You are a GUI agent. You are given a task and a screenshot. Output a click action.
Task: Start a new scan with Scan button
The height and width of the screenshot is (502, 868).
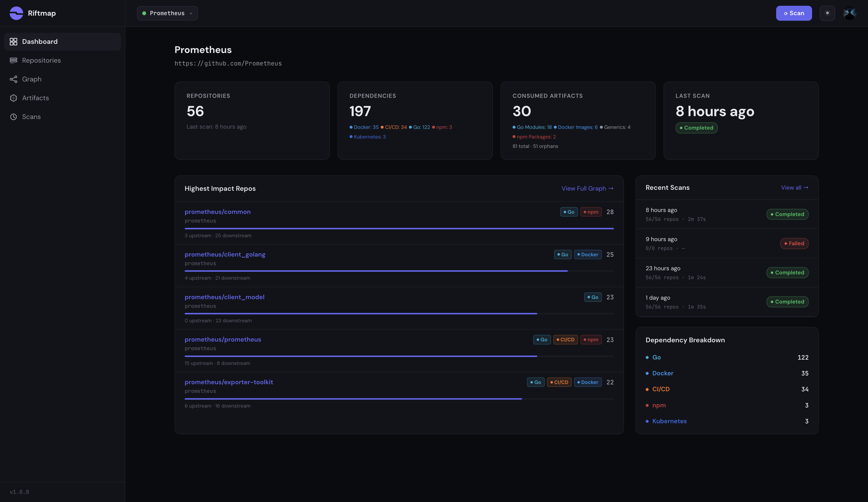click(793, 13)
